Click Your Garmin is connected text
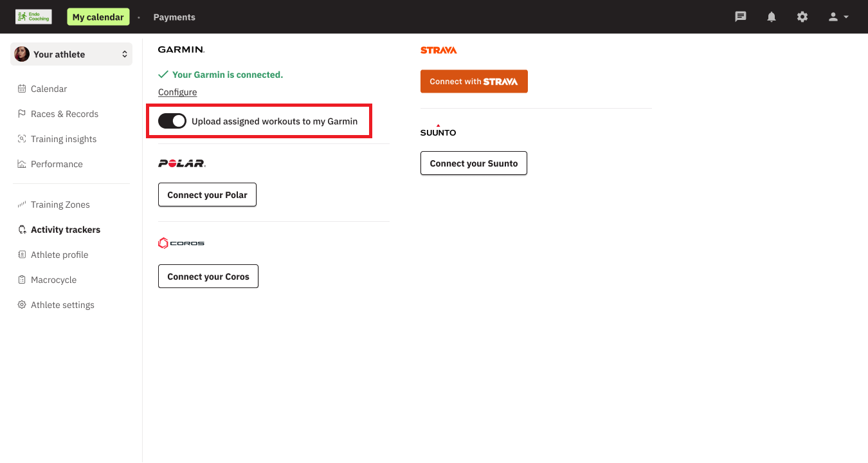 (228, 75)
